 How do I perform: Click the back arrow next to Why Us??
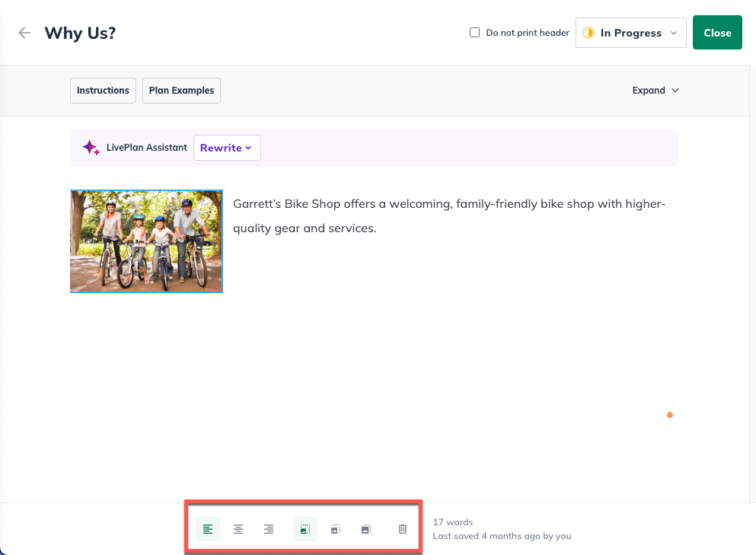[24, 33]
